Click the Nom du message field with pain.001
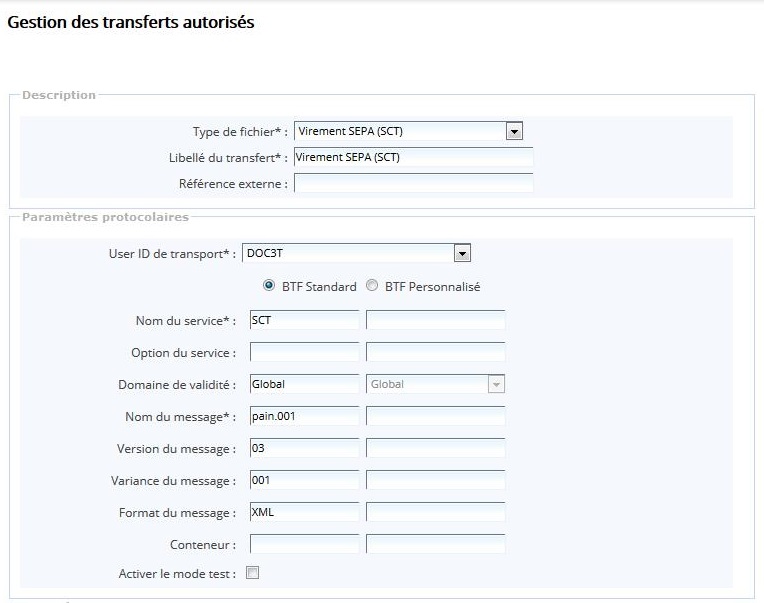Image resolution: width=764 pixels, height=603 pixels. point(304,416)
